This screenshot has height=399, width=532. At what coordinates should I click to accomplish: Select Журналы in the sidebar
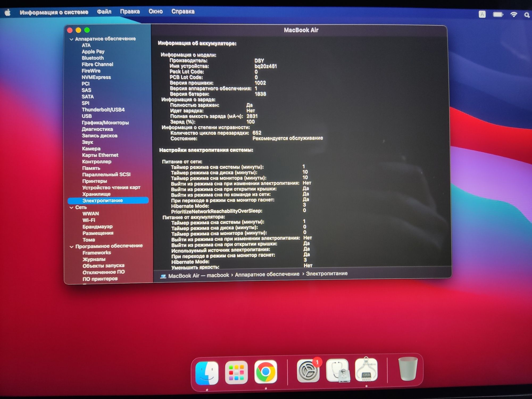click(x=94, y=259)
